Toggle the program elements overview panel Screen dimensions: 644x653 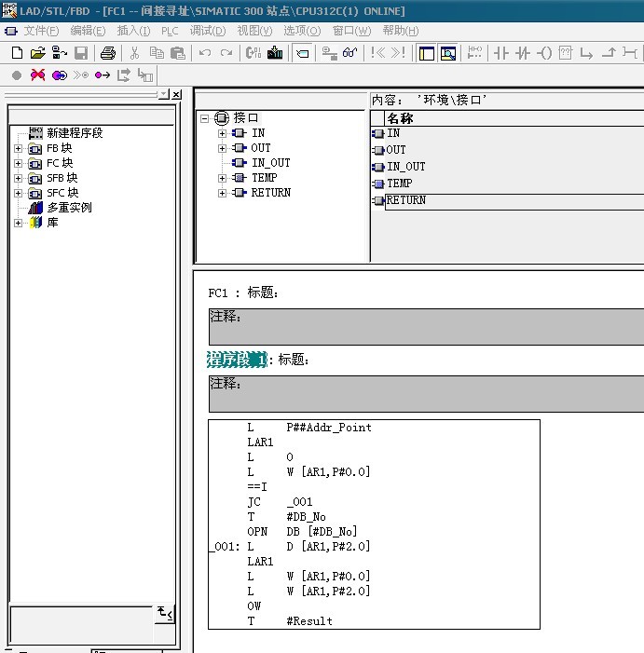426,53
